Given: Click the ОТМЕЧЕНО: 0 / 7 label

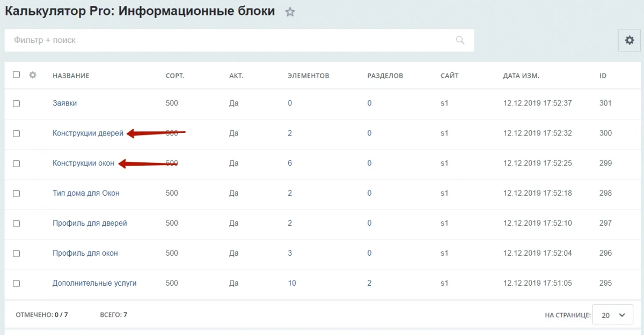Looking at the screenshot, I should click(42, 315).
